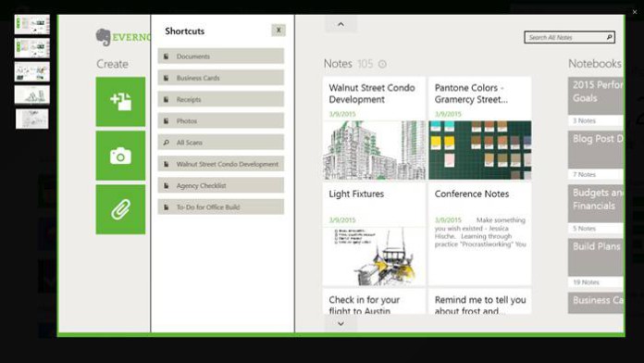This screenshot has width=644, height=363.
Task: Open the Agency Checklist shortcut
Action: [220, 185]
